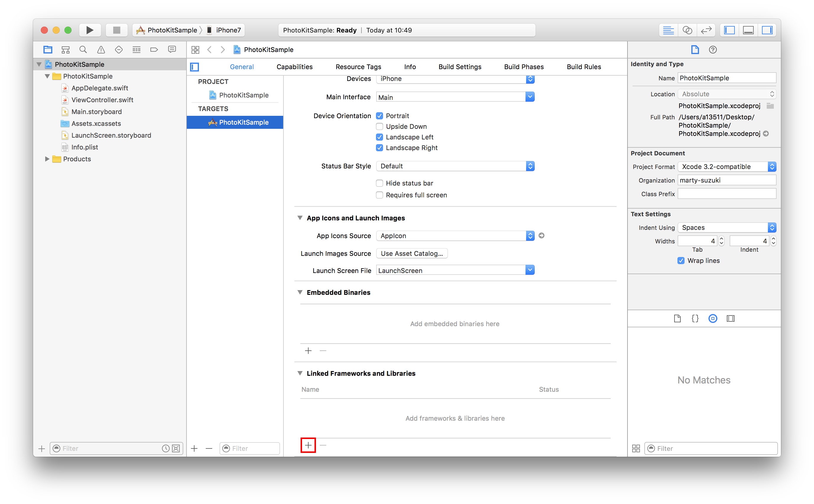The width and height of the screenshot is (814, 504).
Task: Open the Report navigator speech bubble icon
Action: click(172, 49)
